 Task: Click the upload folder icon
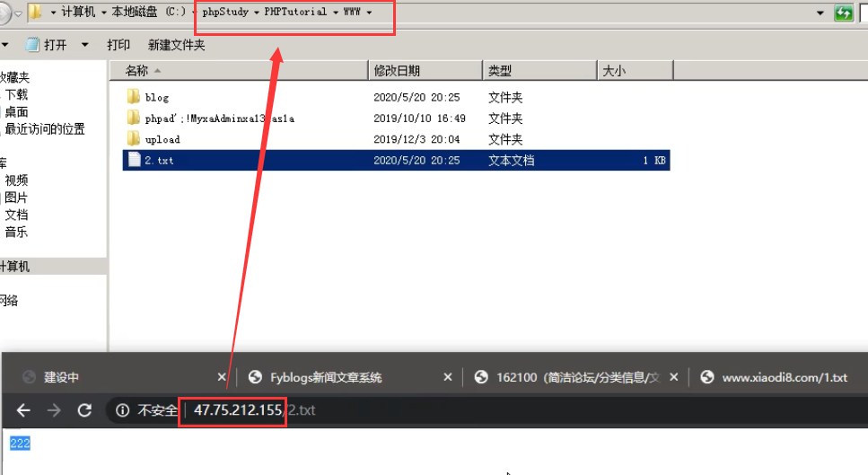(x=134, y=139)
